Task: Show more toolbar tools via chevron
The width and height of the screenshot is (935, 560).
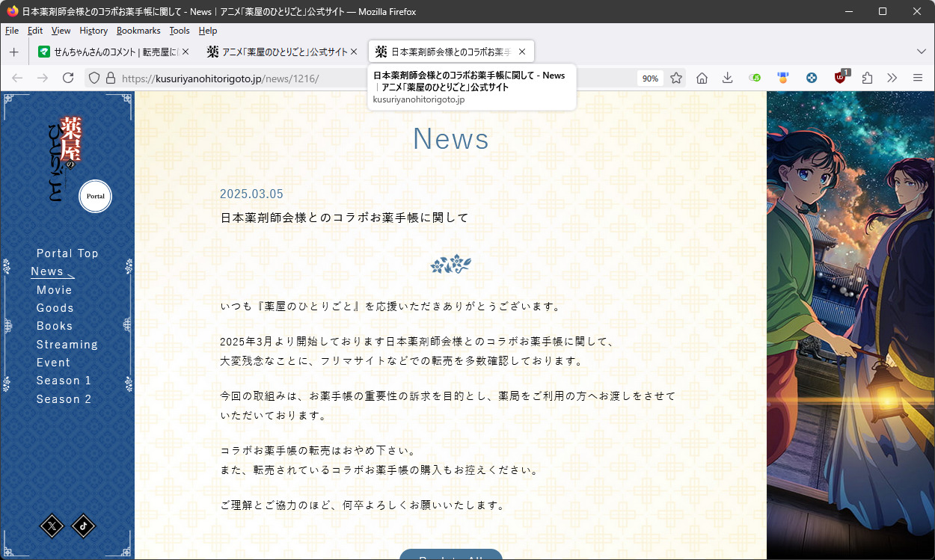Action: click(892, 78)
